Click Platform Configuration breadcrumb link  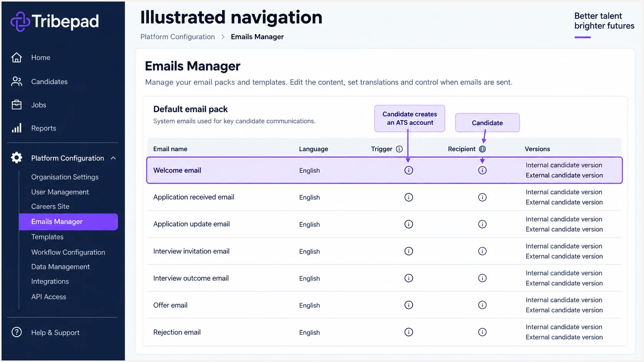point(178,37)
